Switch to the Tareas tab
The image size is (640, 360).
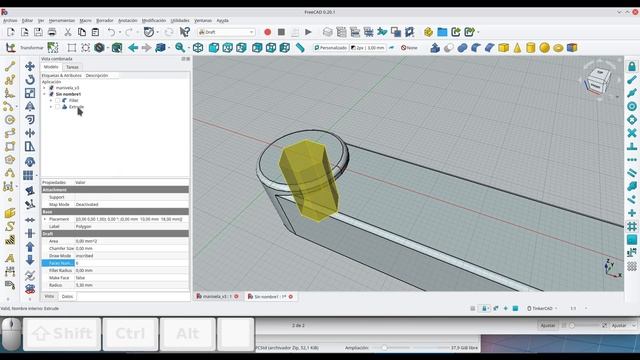(x=72, y=67)
